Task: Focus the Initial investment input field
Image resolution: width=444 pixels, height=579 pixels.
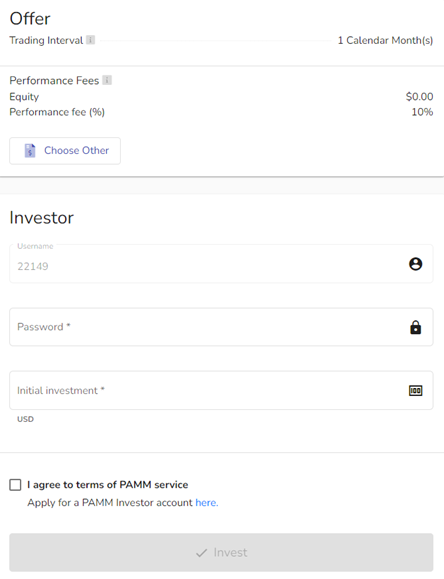Action: coord(221,390)
